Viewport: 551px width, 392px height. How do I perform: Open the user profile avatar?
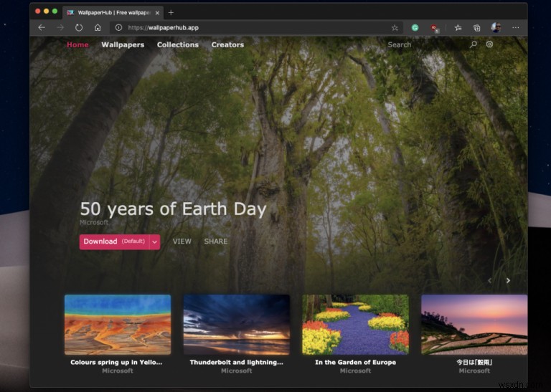click(x=496, y=28)
